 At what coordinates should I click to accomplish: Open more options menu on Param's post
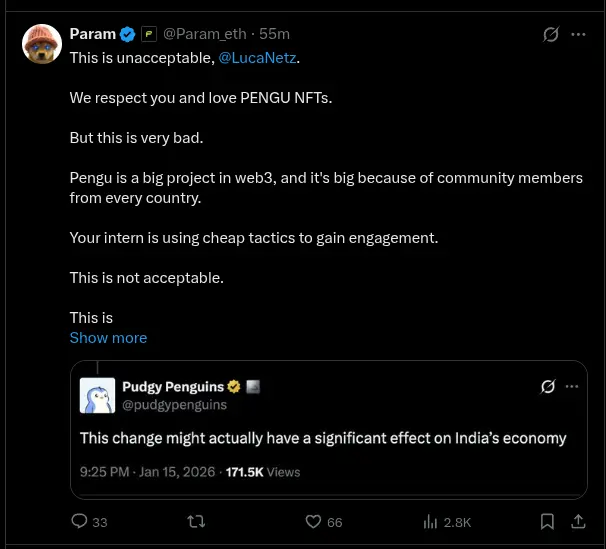pos(578,35)
